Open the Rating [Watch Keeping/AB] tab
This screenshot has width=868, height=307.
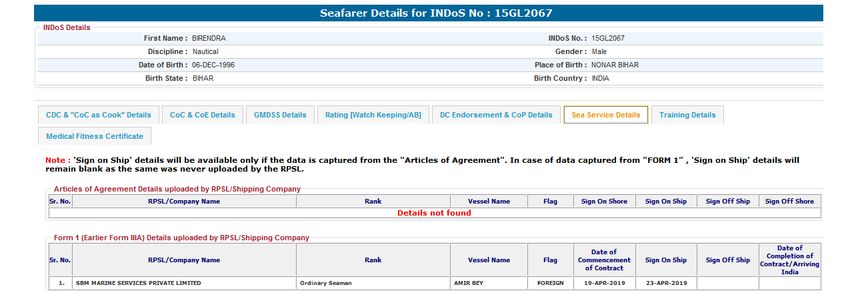(x=373, y=115)
